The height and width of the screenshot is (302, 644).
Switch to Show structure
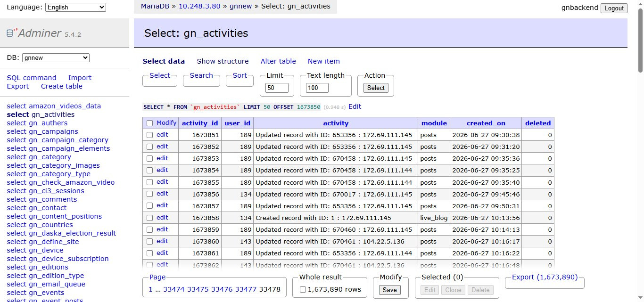tap(223, 61)
